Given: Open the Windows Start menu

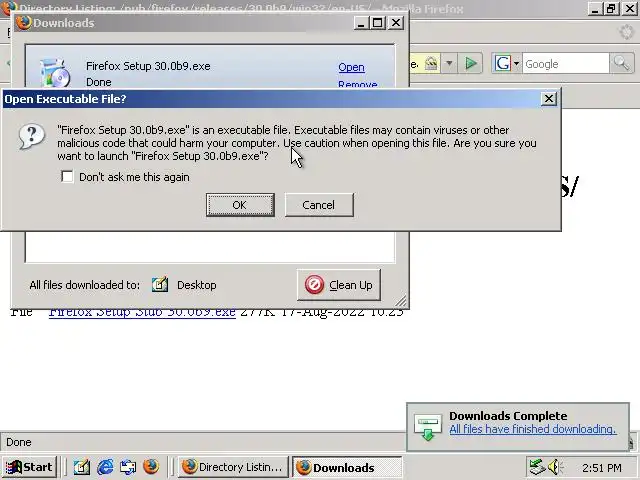Looking at the screenshot, I should click(x=29, y=467).
